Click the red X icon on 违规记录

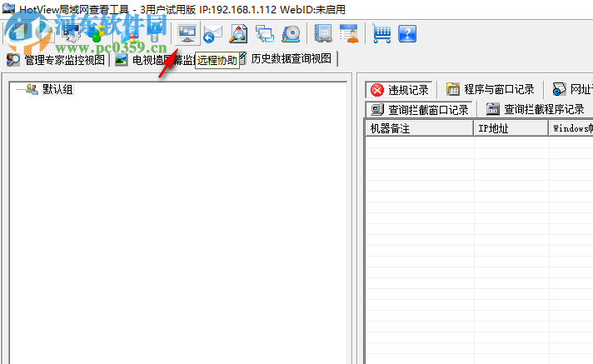pyautogui.click(x=377, y=90)
